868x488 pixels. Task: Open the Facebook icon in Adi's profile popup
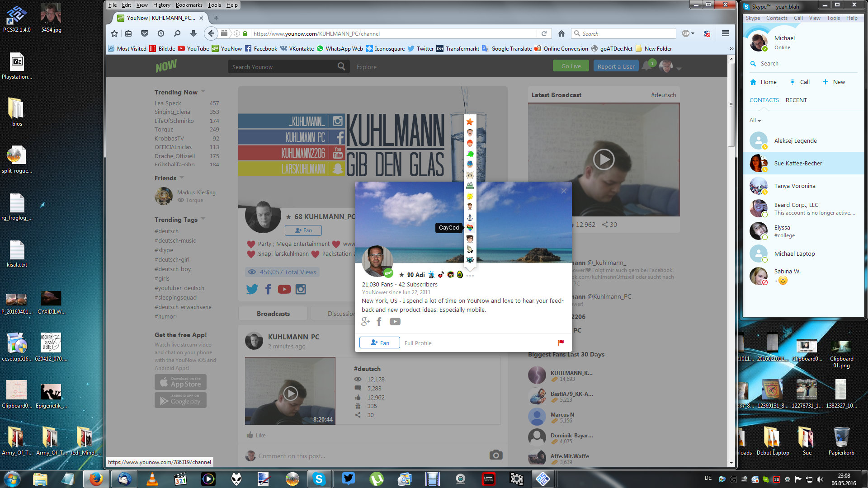tap(379, 322)
